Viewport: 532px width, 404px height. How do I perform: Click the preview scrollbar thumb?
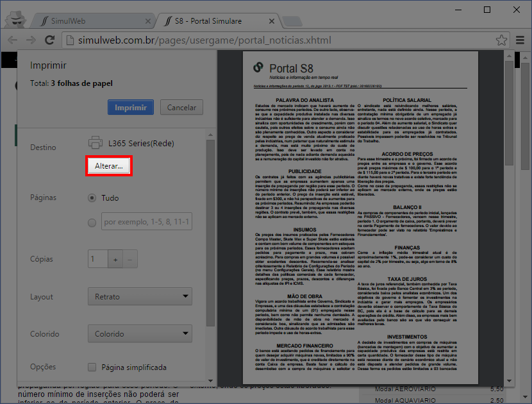[x=510, y=113]
